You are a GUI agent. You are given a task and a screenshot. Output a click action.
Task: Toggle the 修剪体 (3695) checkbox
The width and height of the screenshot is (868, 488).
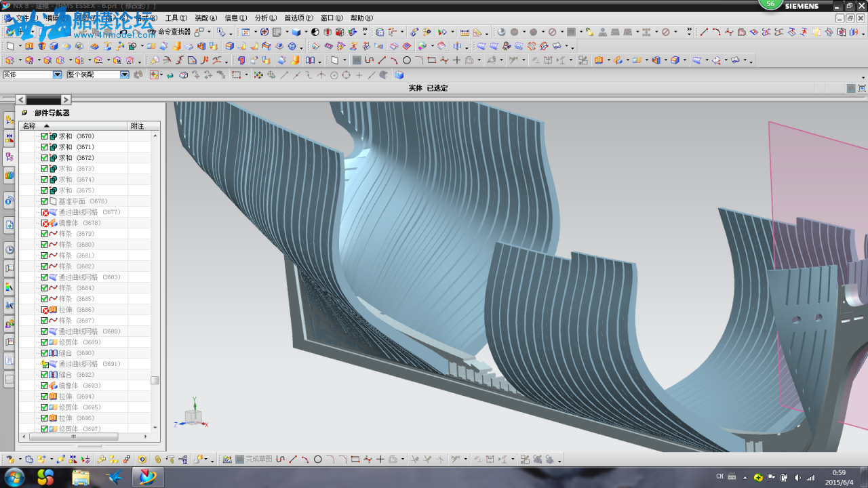pyautogui.click(x=45, y=407)
